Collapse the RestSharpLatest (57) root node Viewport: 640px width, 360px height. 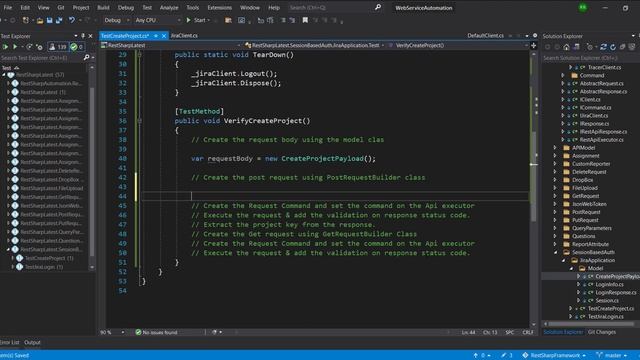point(4,75)
